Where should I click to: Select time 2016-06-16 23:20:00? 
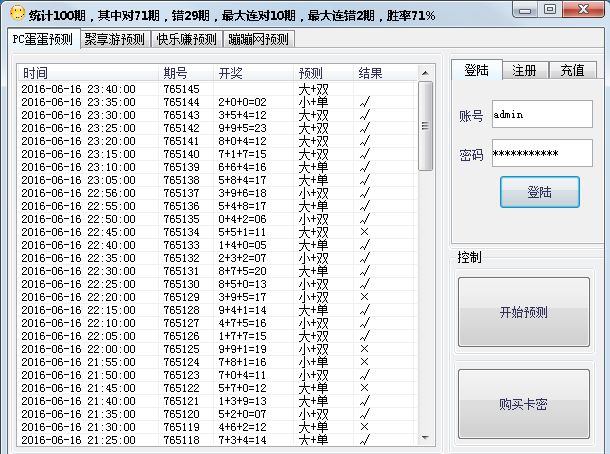coord(78,141)
